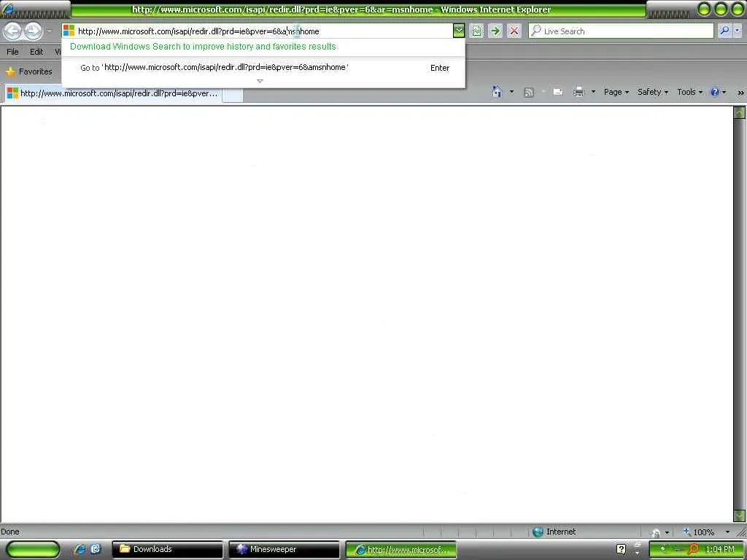Click the Print icon
This screenshot has height=560, width=747.
click(x=578, y=92)
